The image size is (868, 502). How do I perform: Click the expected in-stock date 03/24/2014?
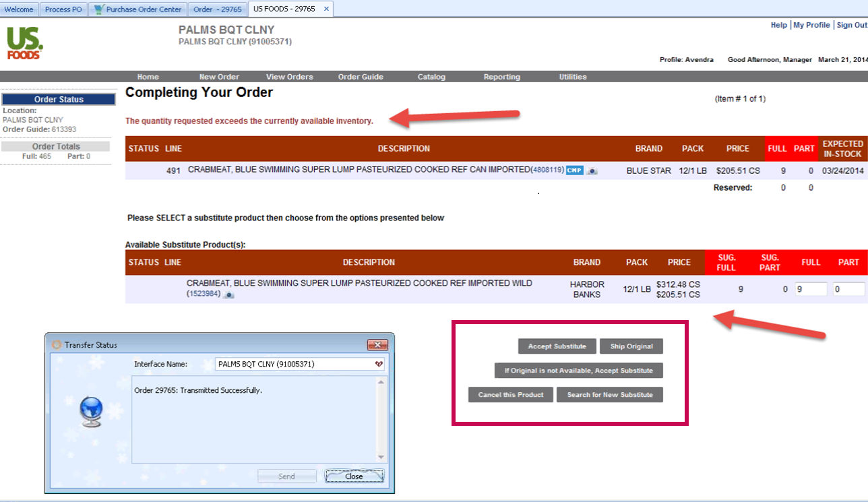click(x=843, y=170)
